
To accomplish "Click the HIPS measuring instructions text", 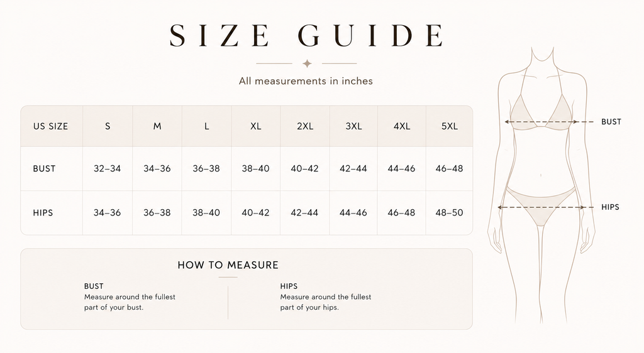I will coord(326,302).
